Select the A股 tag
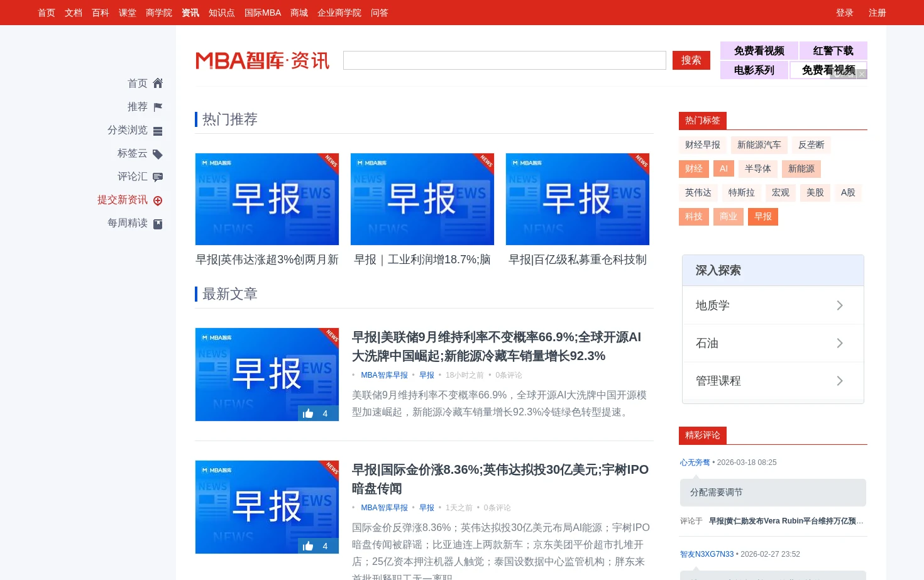This screenshot has width=924, height=580. [848, 193]
